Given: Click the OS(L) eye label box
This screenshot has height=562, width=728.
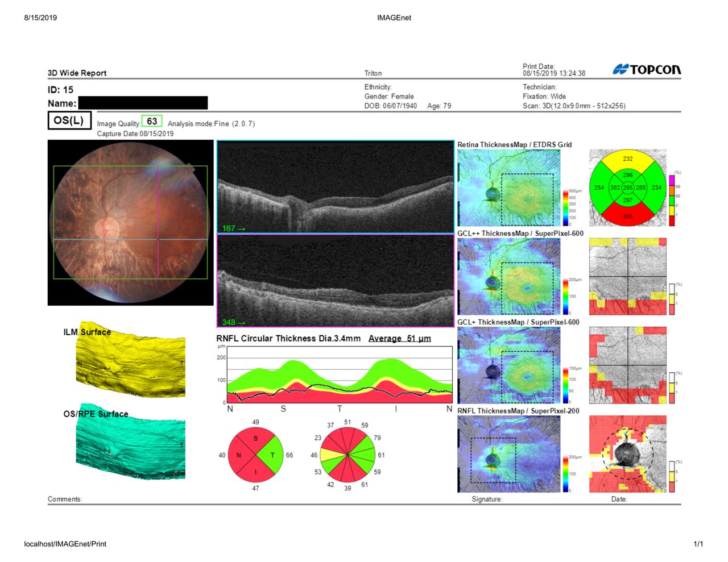Looking at the screenshot, I should pyautogui.click(x=69, y=120).
